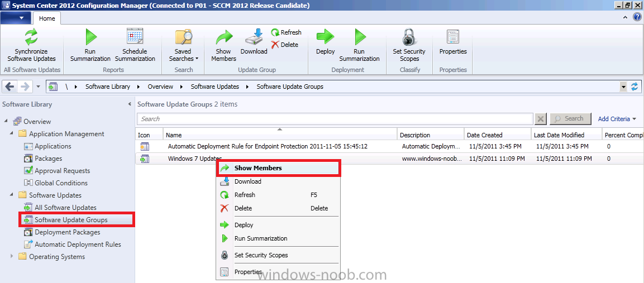Open address bar dropdown arrow

(x=623, y=87)
